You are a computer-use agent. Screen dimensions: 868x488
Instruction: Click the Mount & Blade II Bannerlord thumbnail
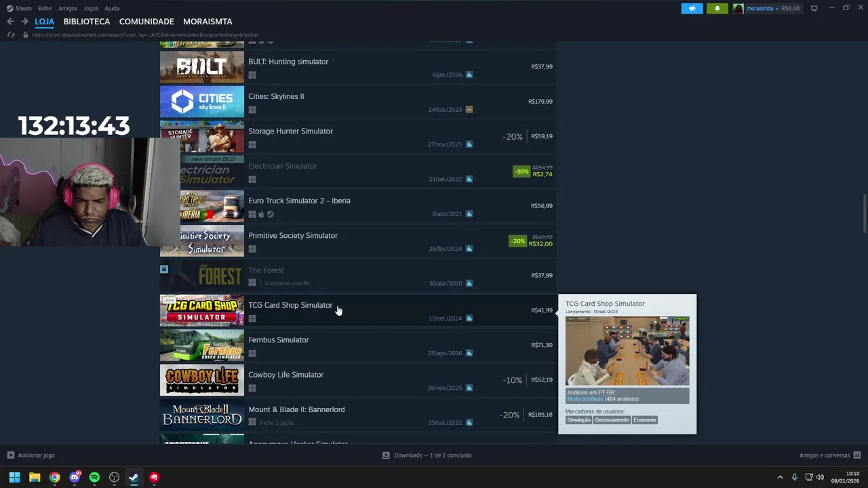tap(202, 415)
